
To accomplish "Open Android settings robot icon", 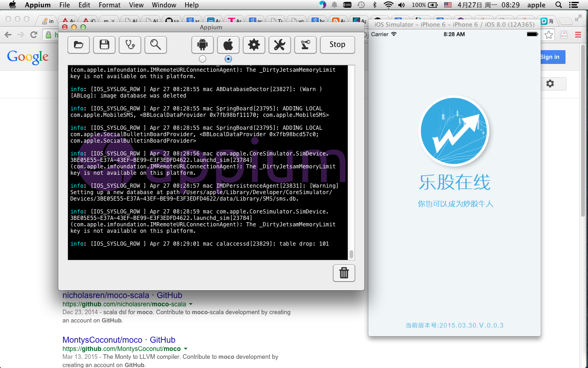I will (203, 45).
